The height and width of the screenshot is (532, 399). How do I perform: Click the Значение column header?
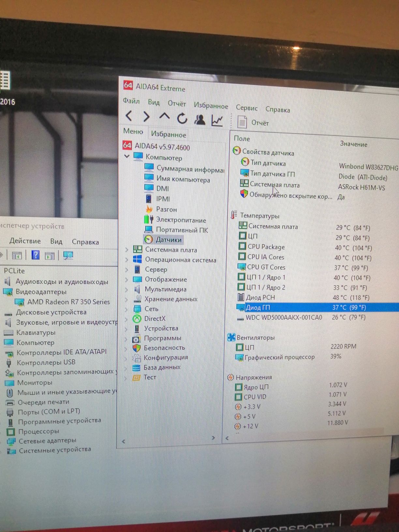coord(354,144)
